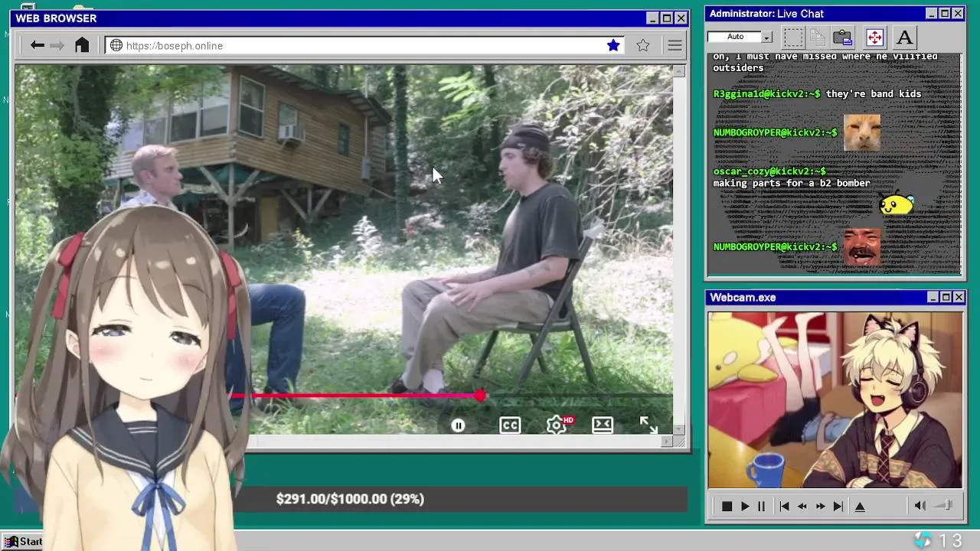Maximize the Live Chat window
Screen dimensions: 980x551
tap(944, 14)
